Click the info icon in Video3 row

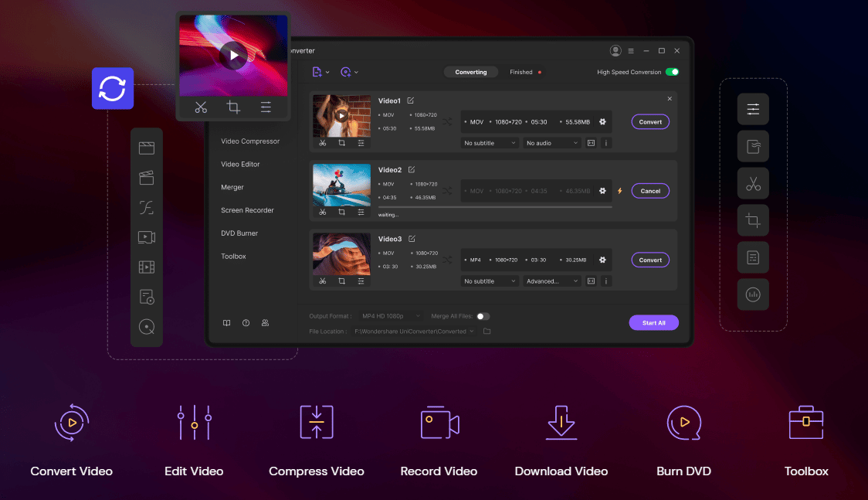pyautogui.click(x=605, y=281)
